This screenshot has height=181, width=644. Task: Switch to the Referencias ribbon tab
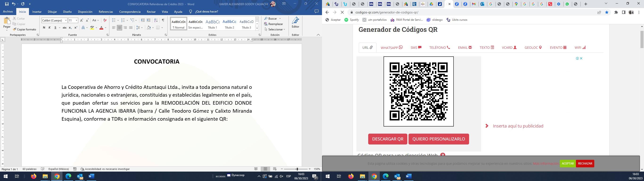106,12
